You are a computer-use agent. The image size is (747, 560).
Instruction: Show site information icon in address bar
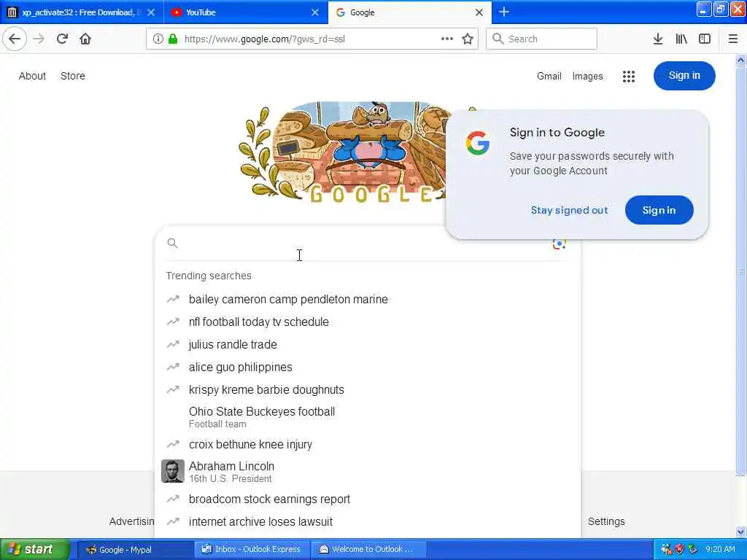(x=158, y=39)
